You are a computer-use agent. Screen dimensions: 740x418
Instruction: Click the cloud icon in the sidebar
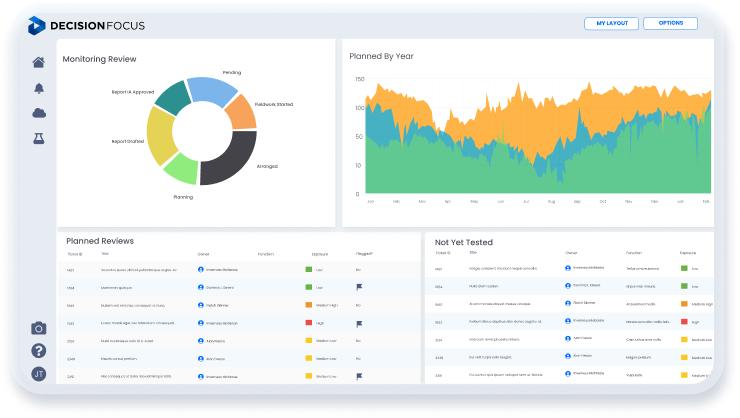click(39, 113)
